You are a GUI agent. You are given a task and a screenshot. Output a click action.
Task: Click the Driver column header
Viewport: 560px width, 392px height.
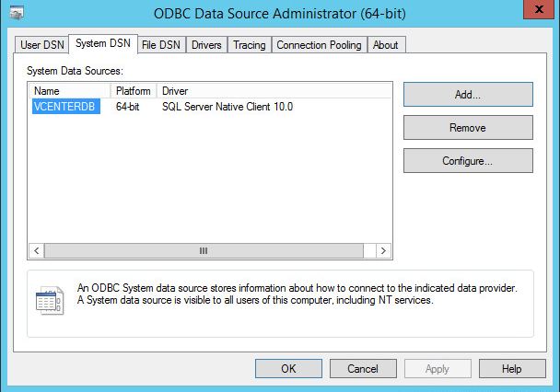point(274,91)
